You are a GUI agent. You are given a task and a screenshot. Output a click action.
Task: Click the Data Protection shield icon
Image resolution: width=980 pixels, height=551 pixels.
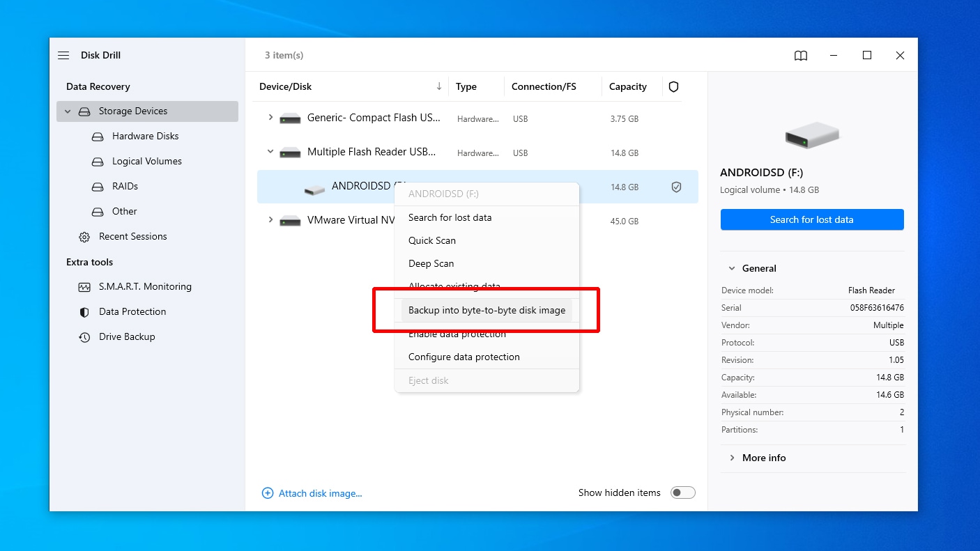[x=84, y=312]
